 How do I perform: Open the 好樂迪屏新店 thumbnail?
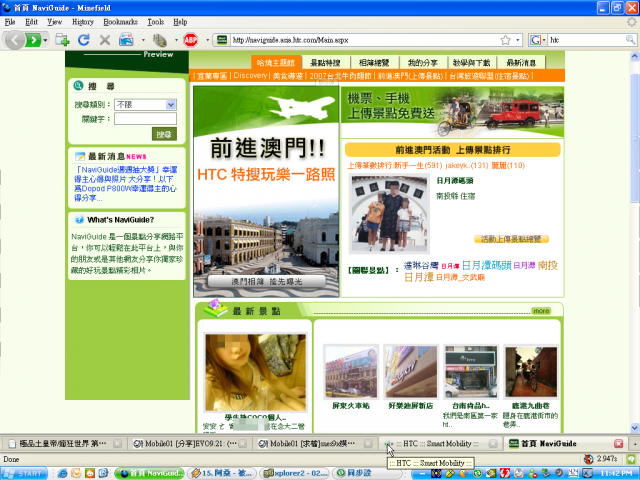[x=411, y=372]
